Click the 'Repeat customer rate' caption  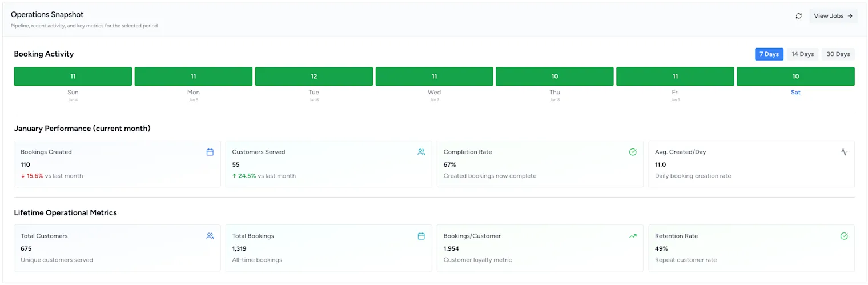click(686, 260)
